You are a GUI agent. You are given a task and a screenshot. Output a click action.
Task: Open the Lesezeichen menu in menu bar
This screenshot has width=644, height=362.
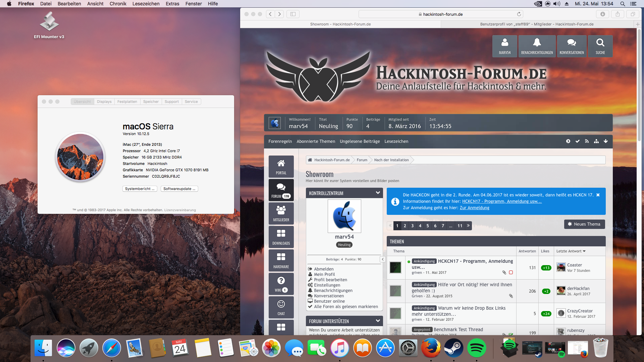click(146, 4)
